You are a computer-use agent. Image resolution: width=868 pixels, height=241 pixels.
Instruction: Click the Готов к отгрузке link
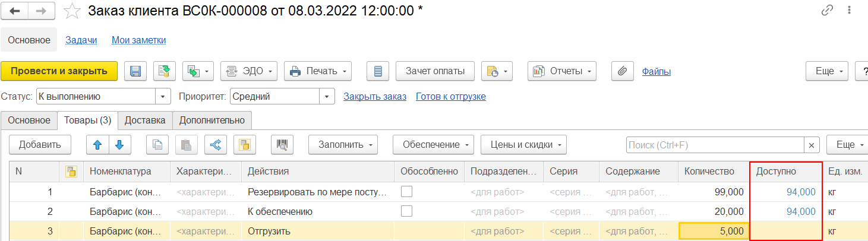coord(451,96)
